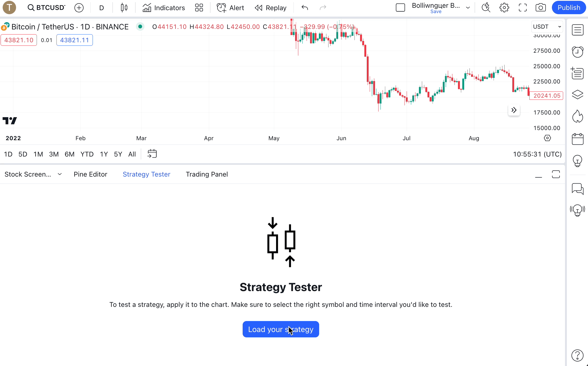This screenshot has height=366, width=588.
Task: Publish the current chart
Action: coord(568,7)
